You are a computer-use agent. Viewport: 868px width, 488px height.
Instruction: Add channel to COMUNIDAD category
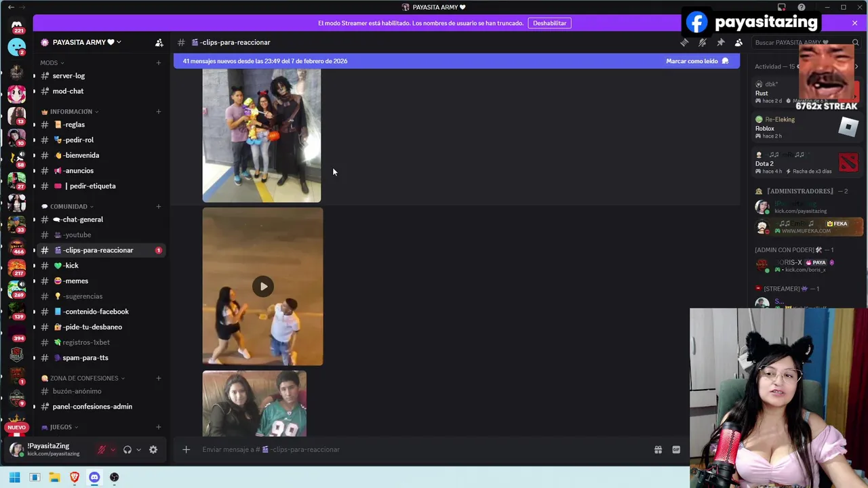pyautogui.click(x=159, y=207)
